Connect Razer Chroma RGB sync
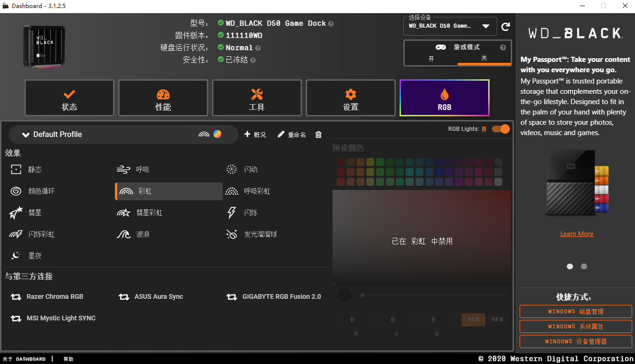635x364 pixels. [x=47, y=296]
